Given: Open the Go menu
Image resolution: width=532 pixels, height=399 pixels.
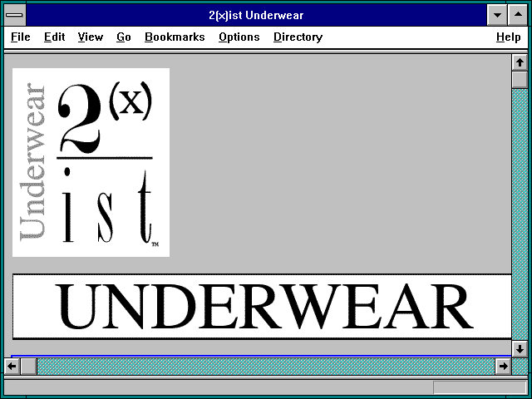Looking at the screenshot, I should pos(124,37).
